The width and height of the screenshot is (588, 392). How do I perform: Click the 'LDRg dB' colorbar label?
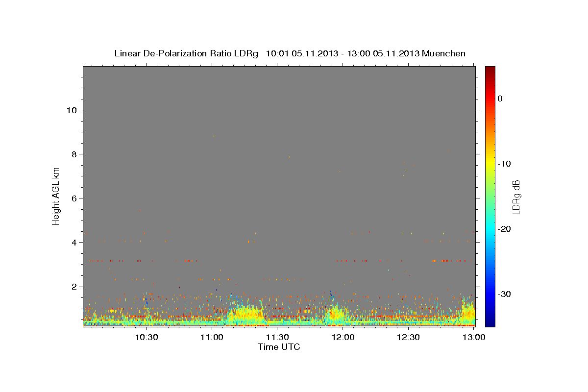515,197
